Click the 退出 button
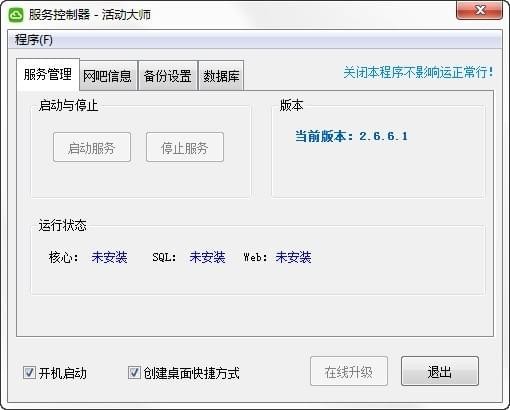Viewport: 510px width, 410px height. [x=440, y=371]
